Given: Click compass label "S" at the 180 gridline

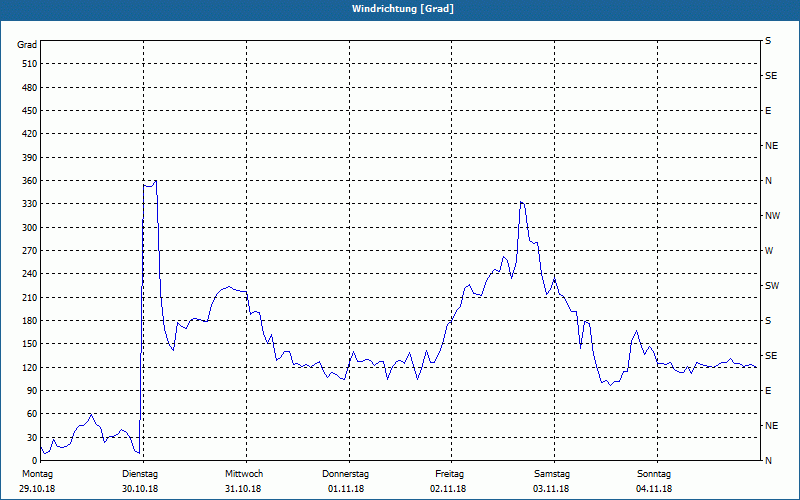Looking at the screenshot, I should point(768,321).
